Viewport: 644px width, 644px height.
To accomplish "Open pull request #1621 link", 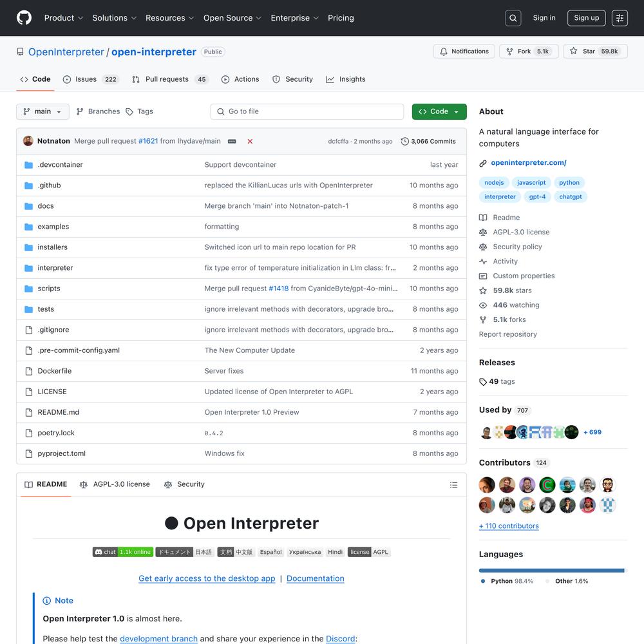I will (148, 141).
